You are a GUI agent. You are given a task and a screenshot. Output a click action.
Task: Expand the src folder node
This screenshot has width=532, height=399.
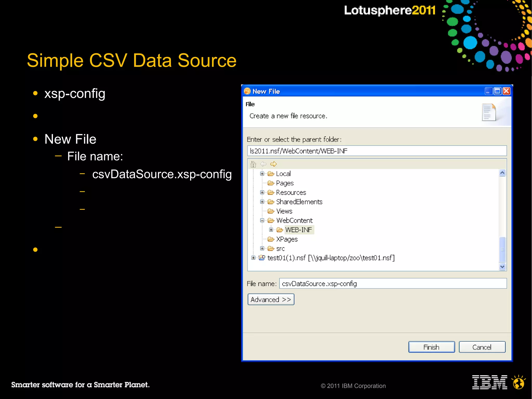point(262,248)
